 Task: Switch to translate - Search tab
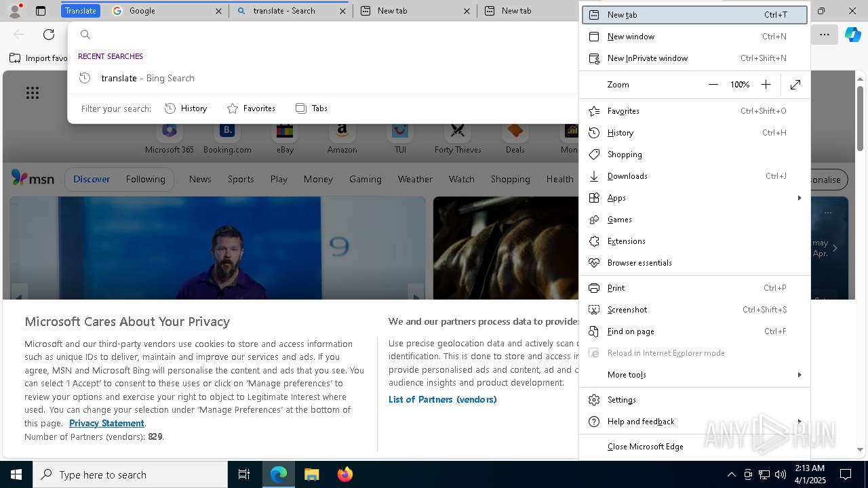point(290,11)
